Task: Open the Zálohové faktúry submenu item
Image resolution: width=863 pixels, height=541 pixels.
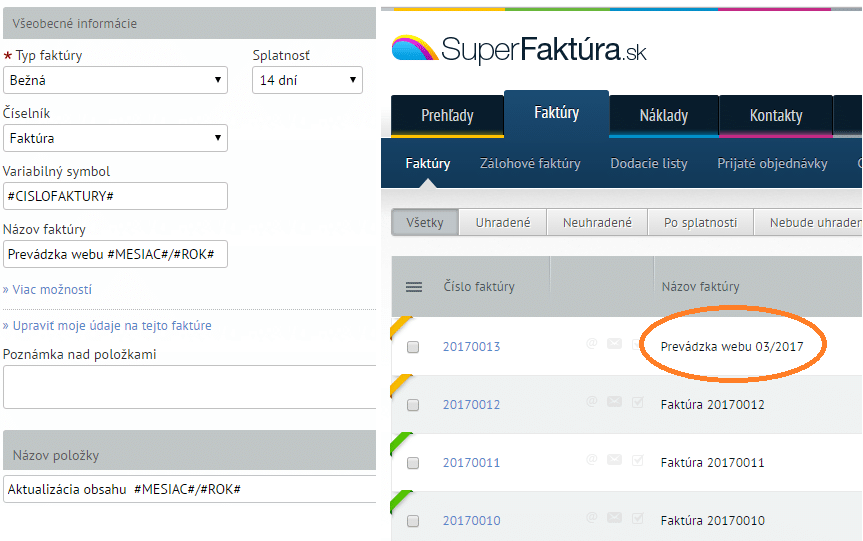Action: tap(530, 163)
